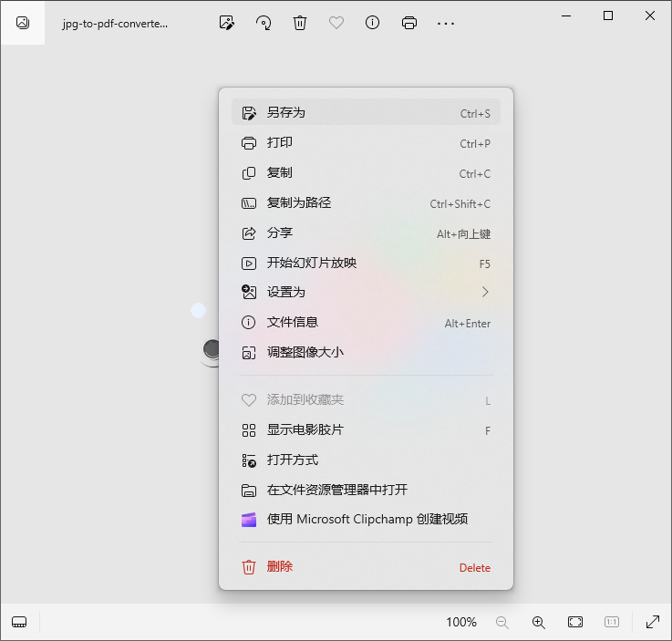Rotate the image using toolbar rotate icon
This screenshot has height=641, width=672.
coord(264,23)
